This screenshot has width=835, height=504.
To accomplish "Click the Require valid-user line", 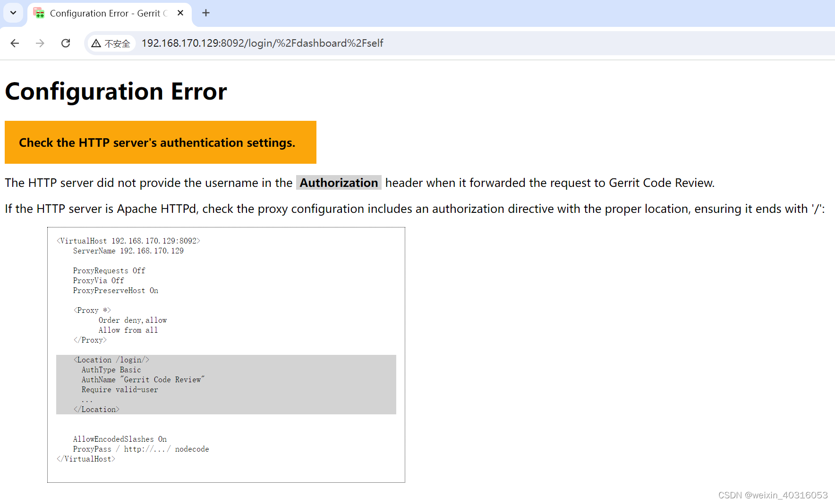I will point(119,389).
